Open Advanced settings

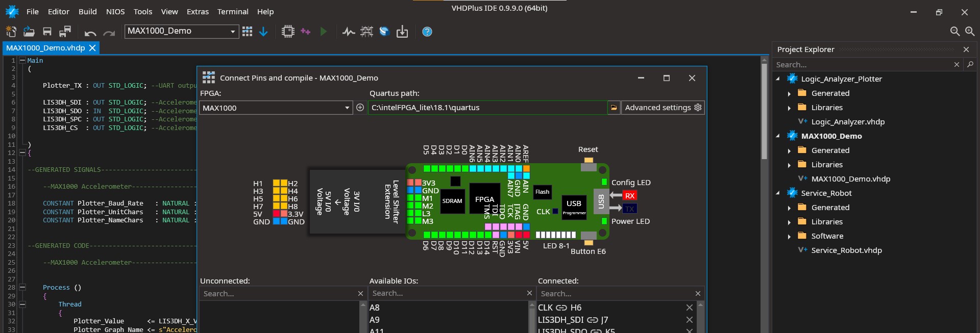[663, 108]
